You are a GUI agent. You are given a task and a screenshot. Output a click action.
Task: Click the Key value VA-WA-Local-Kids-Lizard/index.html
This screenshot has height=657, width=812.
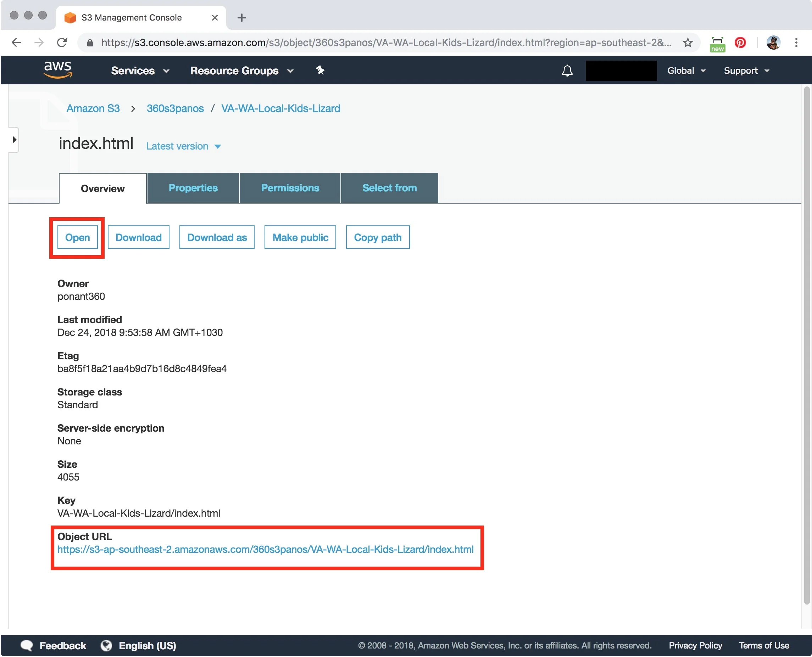click(x=139, y=513)
